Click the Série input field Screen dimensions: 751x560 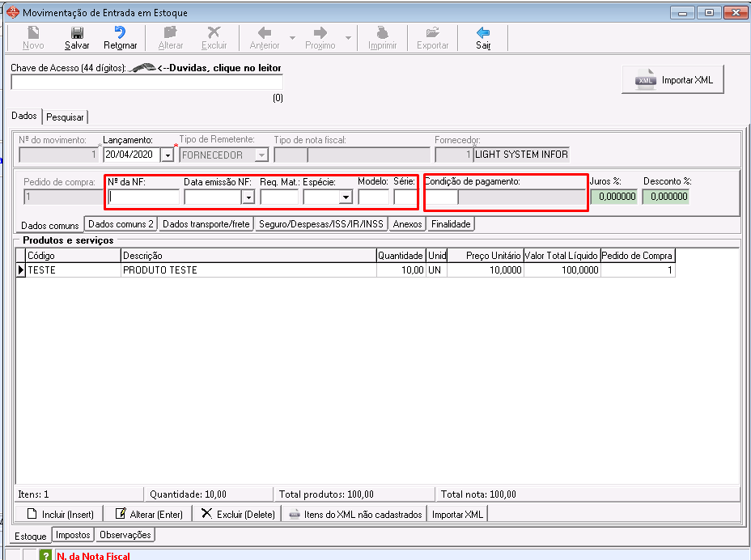point(405,197)
